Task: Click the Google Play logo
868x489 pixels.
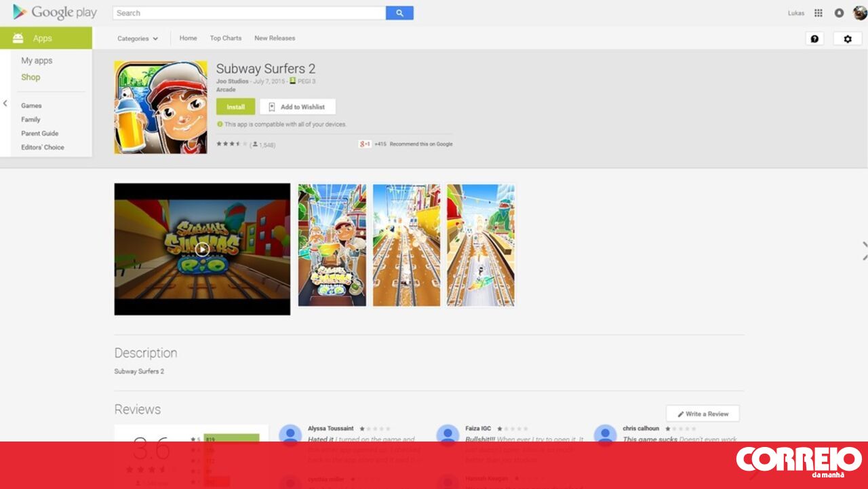Action: (55, 12)
